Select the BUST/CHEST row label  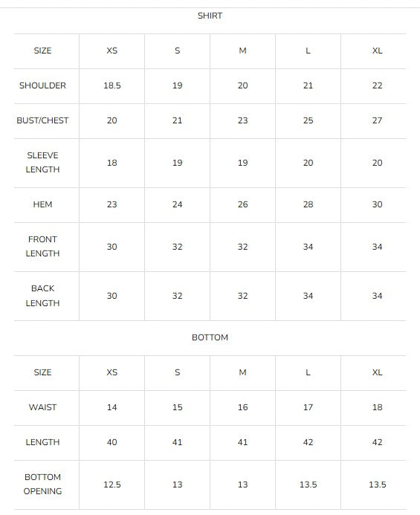tap(42, 120)
